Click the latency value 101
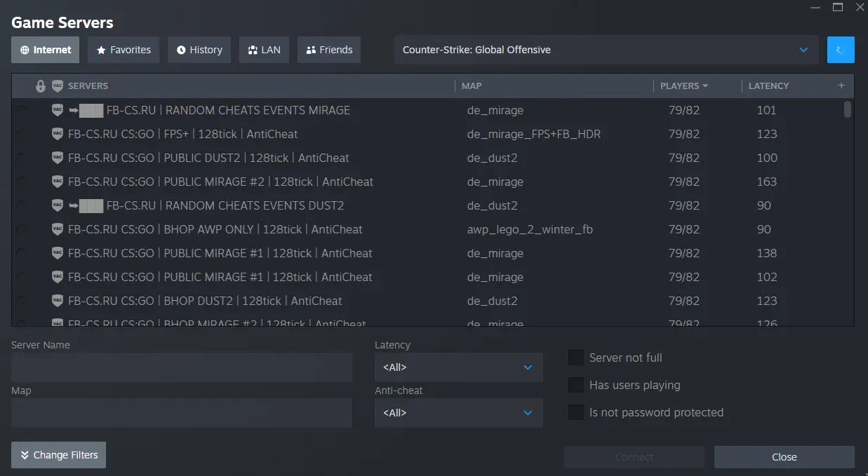 click(x=766, y=110)
